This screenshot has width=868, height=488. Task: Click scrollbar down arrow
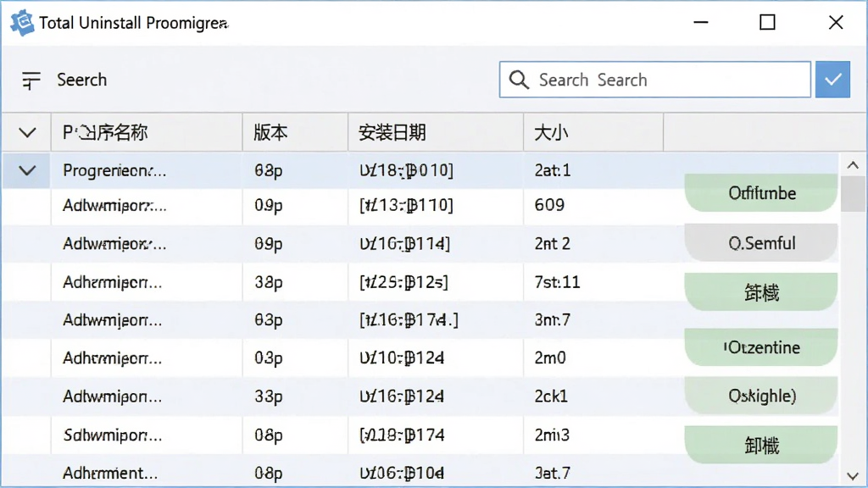853,476
